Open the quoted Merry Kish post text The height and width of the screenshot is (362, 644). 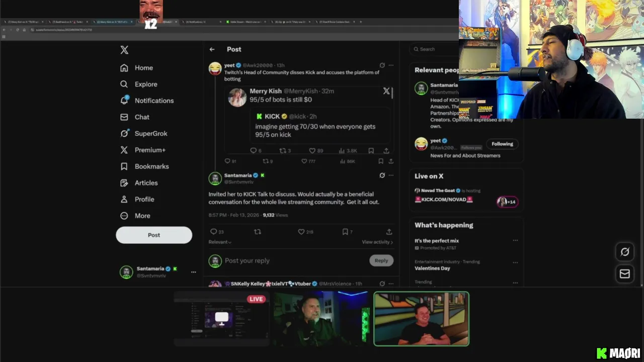pyautogui.click(x=281, y=100)
